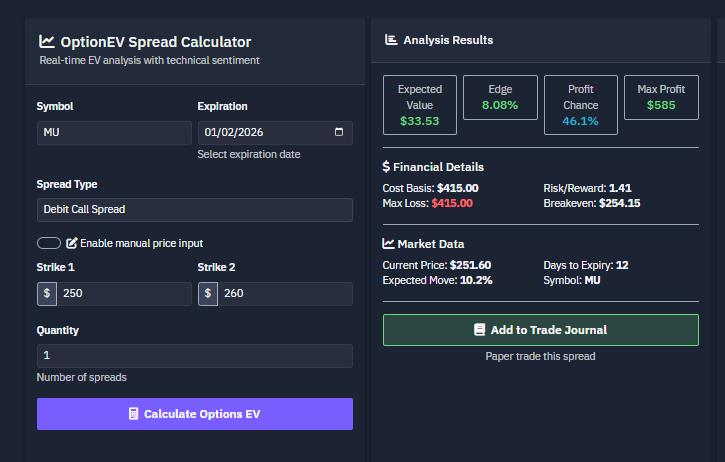Click the dollar prefix on Strike 1

tap(47, 294)
